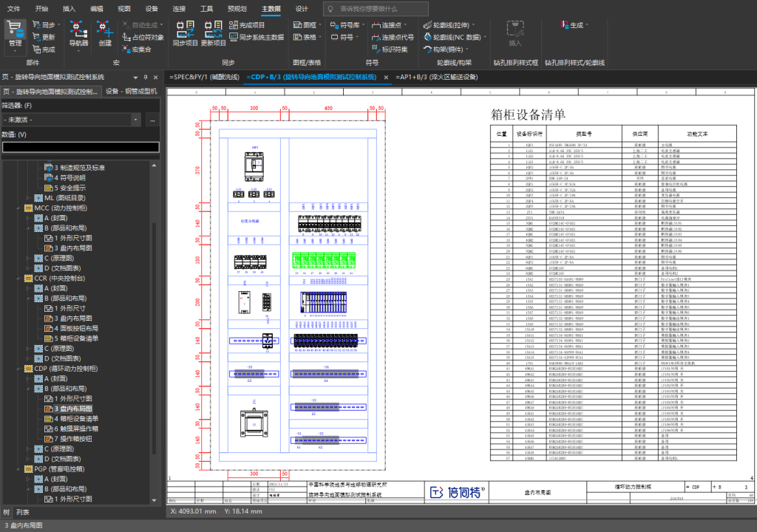Click 构架(铜件) copper framework icon
757x532 pixels.
click(x=427, y=49)
